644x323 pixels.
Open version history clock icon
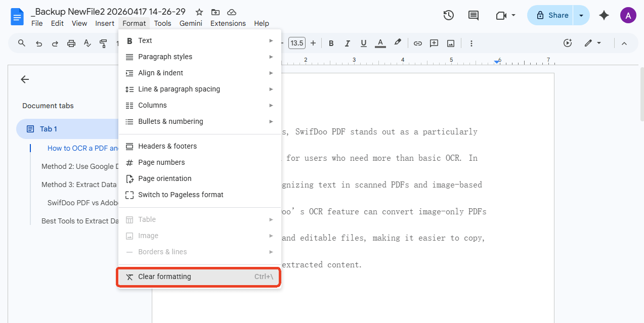coord(448,15)
